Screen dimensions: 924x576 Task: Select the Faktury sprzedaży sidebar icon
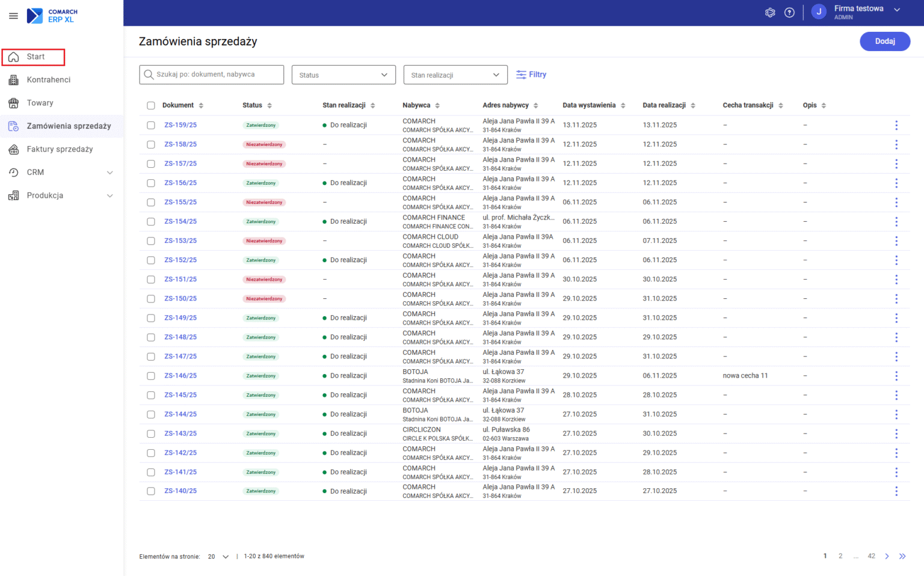tap(13, 149)
